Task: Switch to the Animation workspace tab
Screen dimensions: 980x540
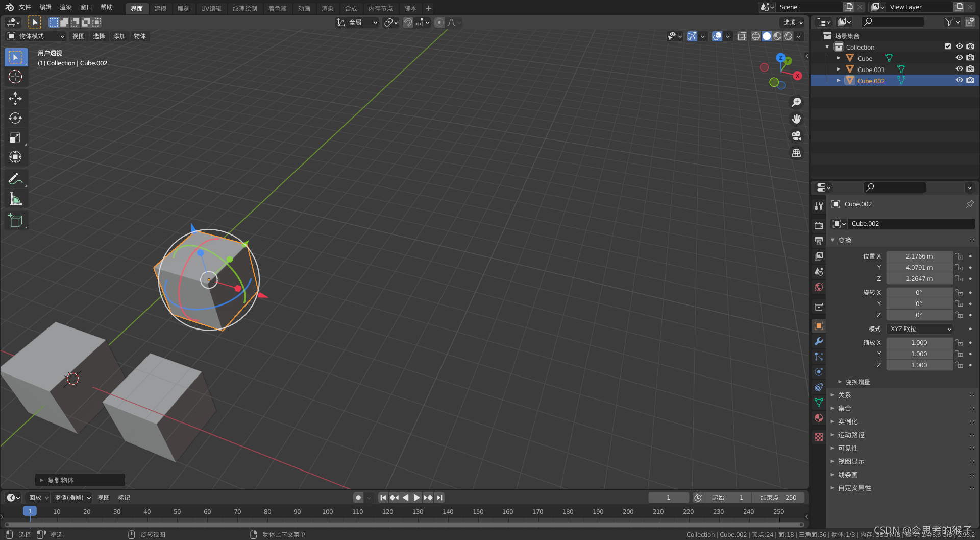Action: 304,9
